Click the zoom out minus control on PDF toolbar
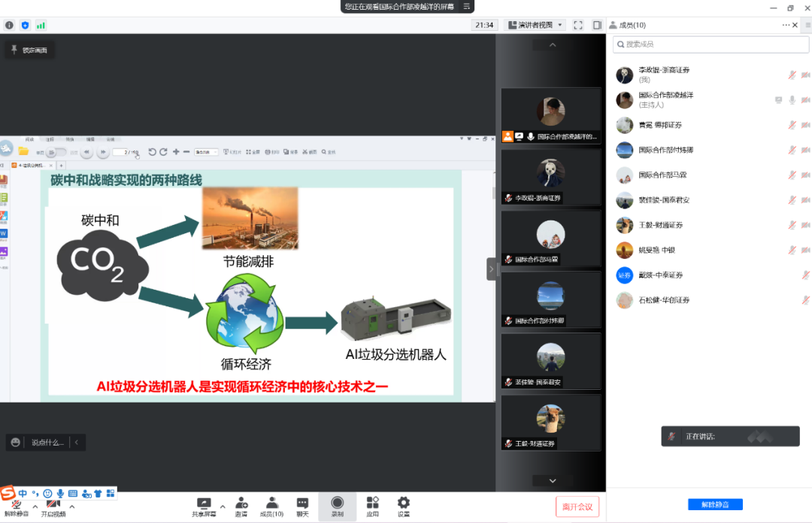This screenshot has width=812, height=523. pyautogui.click(x=186, y=151)
